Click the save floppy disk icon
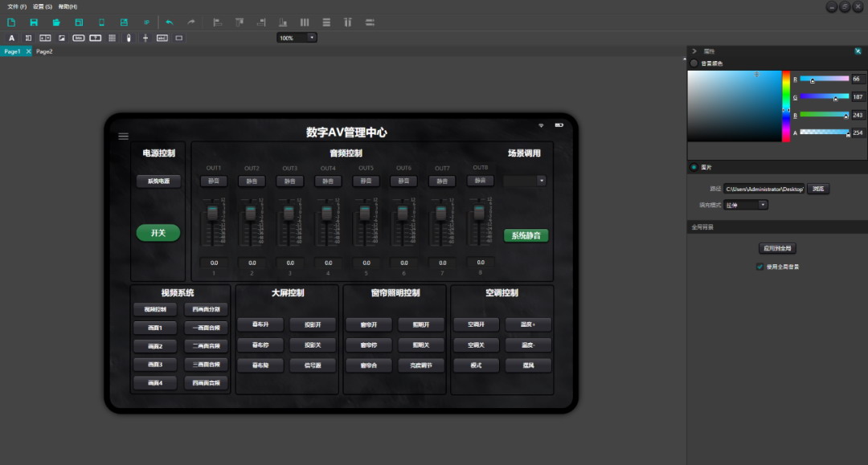 click(34, 22)
